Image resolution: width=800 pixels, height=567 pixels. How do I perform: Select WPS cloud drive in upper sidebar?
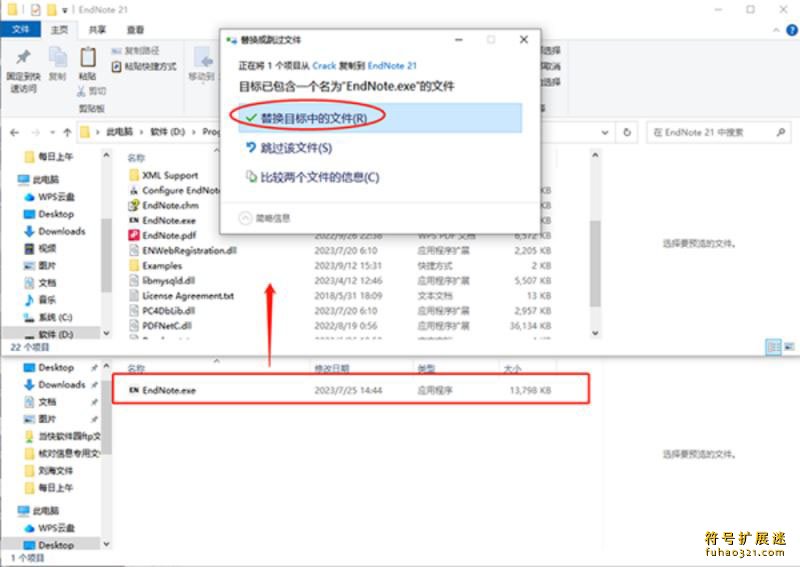[x=50, y=196]
